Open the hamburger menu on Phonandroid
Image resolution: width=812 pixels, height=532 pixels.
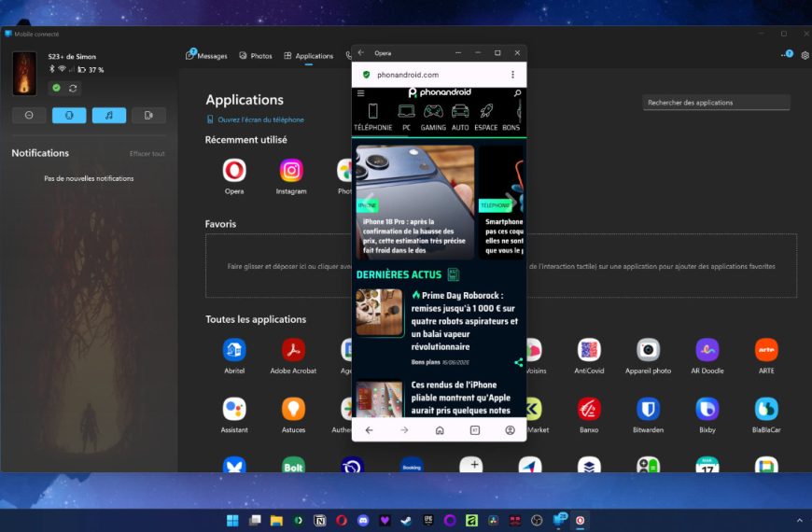click(361, 93)
